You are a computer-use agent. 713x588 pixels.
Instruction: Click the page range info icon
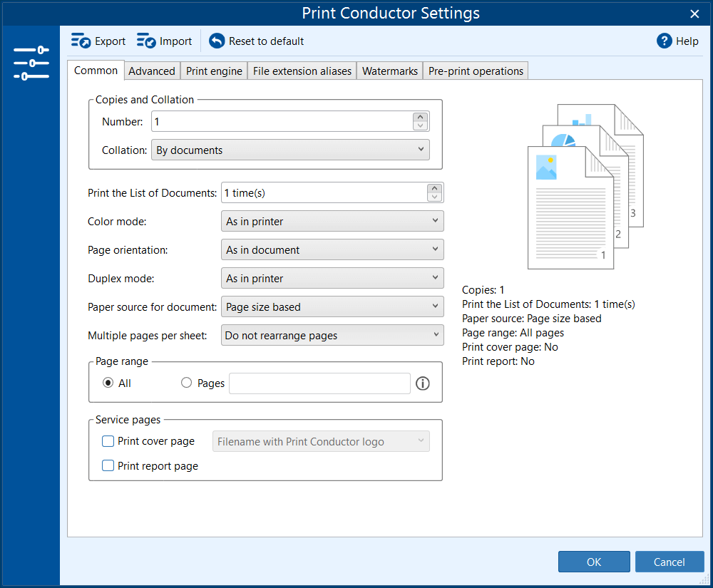coord(423,383)
